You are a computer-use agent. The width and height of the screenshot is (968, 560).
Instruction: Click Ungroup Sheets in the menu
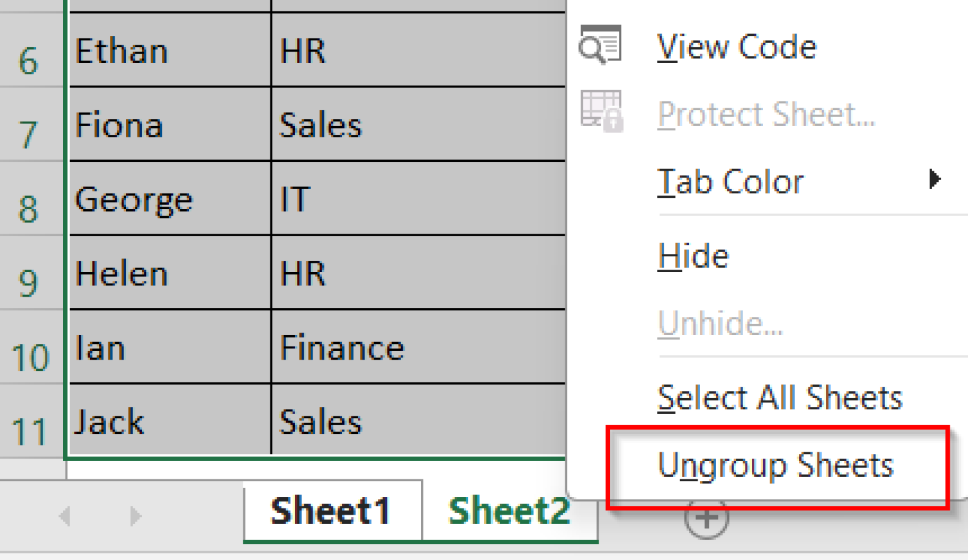pyautogui.click(x=776, y=466)
